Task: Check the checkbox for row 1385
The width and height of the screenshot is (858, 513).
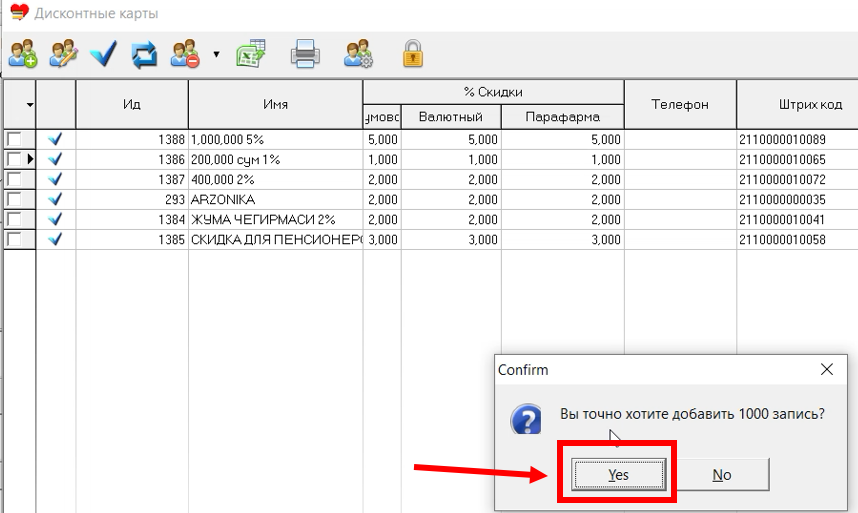Action: tap(14, 239)
